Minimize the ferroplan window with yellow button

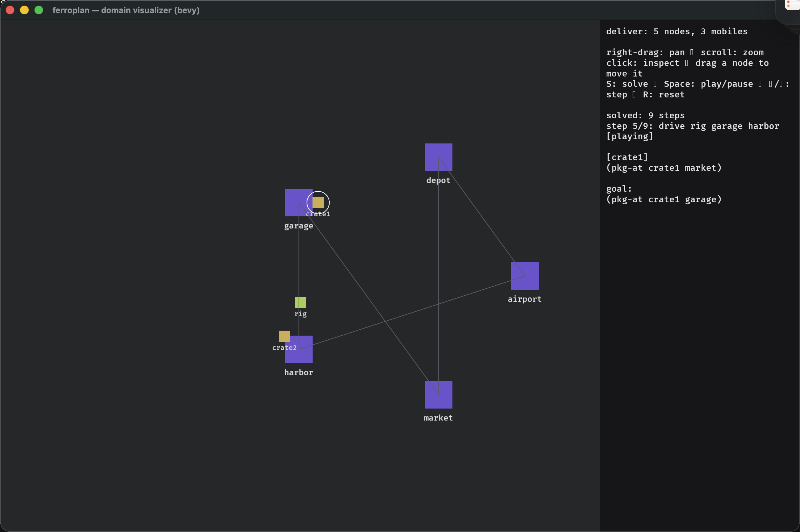coord(24,10)
